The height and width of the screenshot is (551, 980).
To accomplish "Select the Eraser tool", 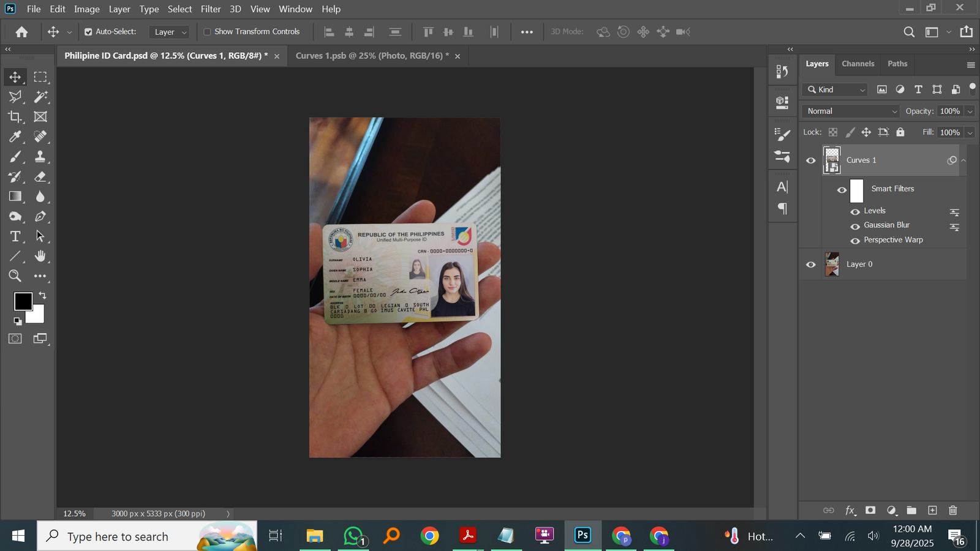I will pyautogui.click(x=40, y=177).
